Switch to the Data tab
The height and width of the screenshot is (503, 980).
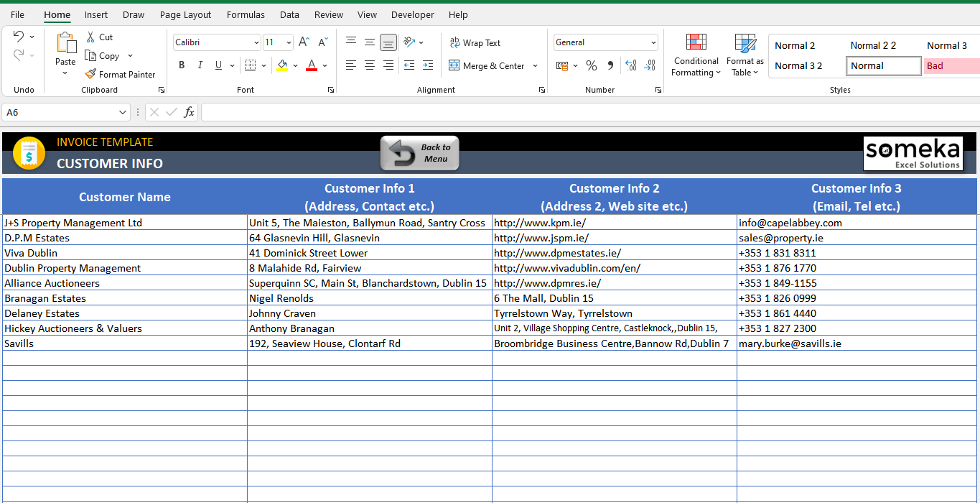(x=289, y=14)
